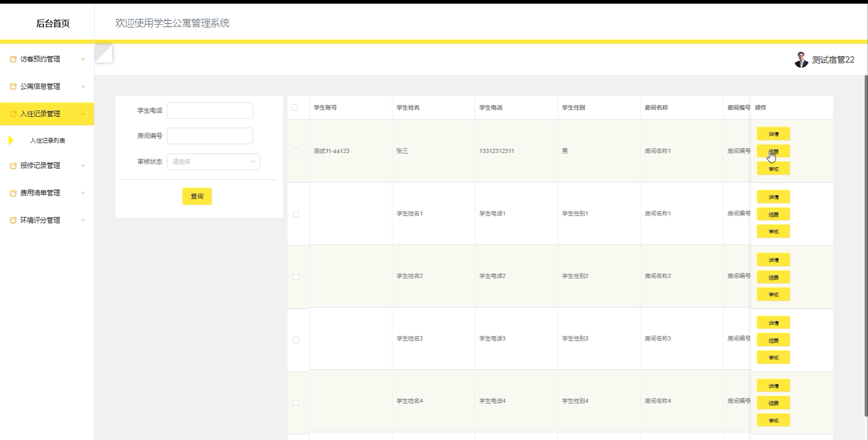The width and height of the screenshot is (868, 440).
Task: Click the 报修记录管理 sidebar icon
Action: pos(13,165)
